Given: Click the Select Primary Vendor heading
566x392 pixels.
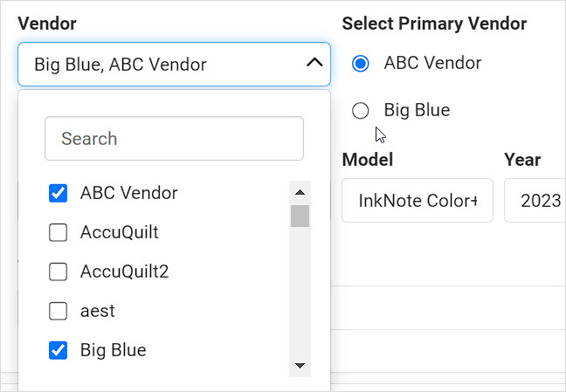Looking at the screenshot, I should (434, 24).
